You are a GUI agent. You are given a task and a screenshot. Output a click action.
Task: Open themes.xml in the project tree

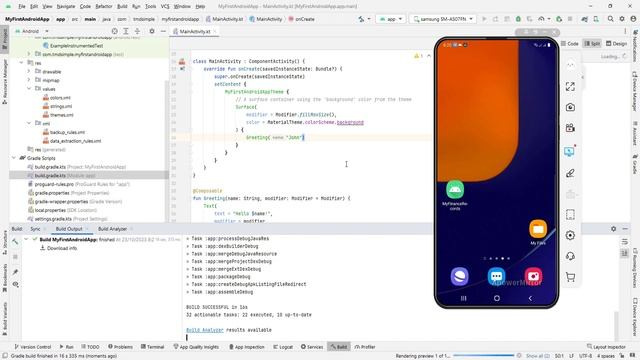click(x=62, y=115)
